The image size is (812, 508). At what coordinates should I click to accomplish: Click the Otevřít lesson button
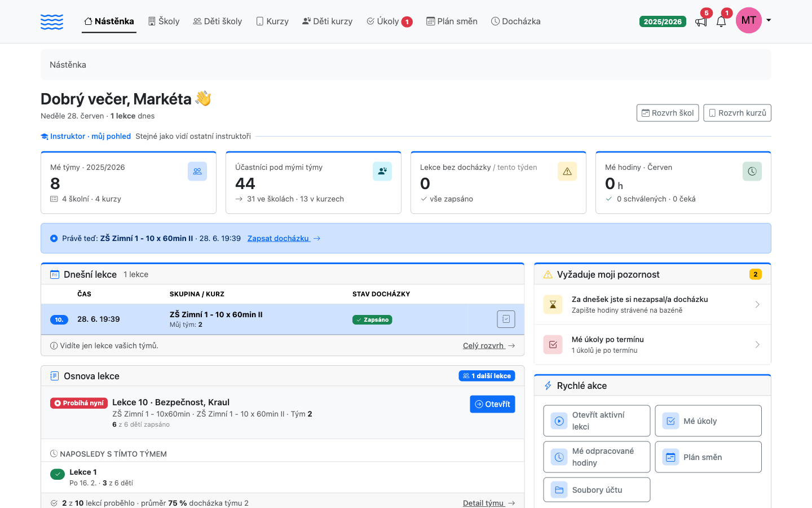[x=492, y=404]
